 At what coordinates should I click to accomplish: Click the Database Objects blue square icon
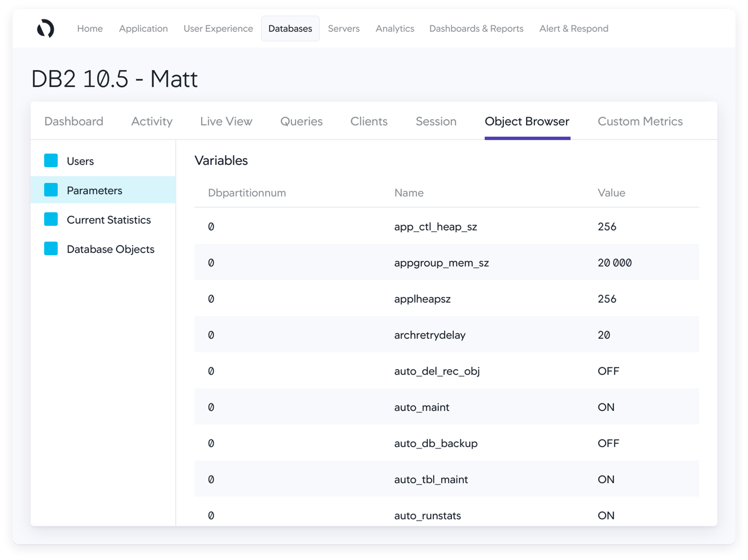click(51, 249)
